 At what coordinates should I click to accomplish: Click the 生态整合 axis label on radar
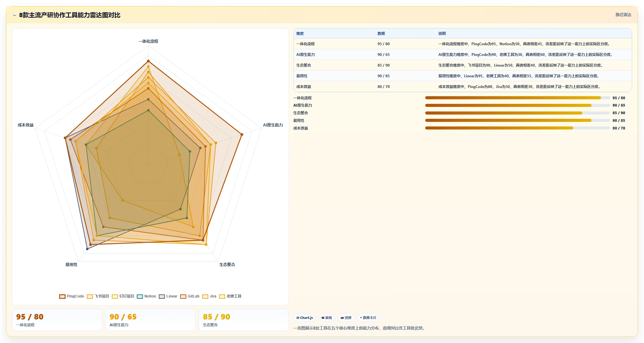coord(227,265)
